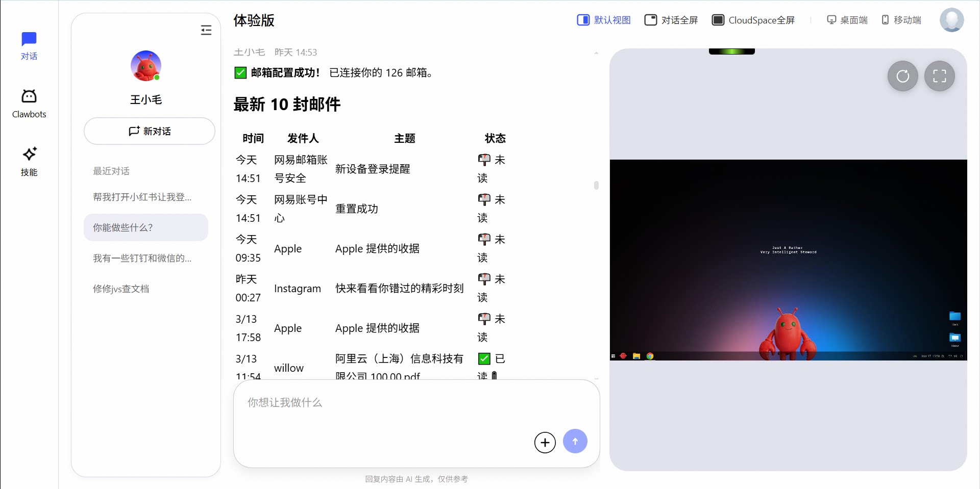The height and width of the screenshot is (489, 980).
Task: Enable CloudSpace全屏 view mode
Action: pos(753,20)
